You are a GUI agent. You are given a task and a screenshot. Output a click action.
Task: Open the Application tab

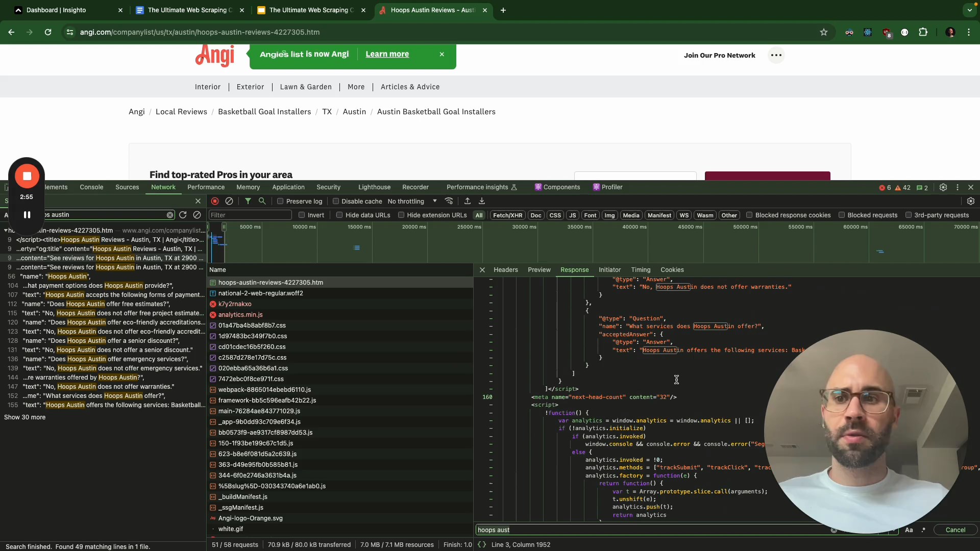[288, 187]
